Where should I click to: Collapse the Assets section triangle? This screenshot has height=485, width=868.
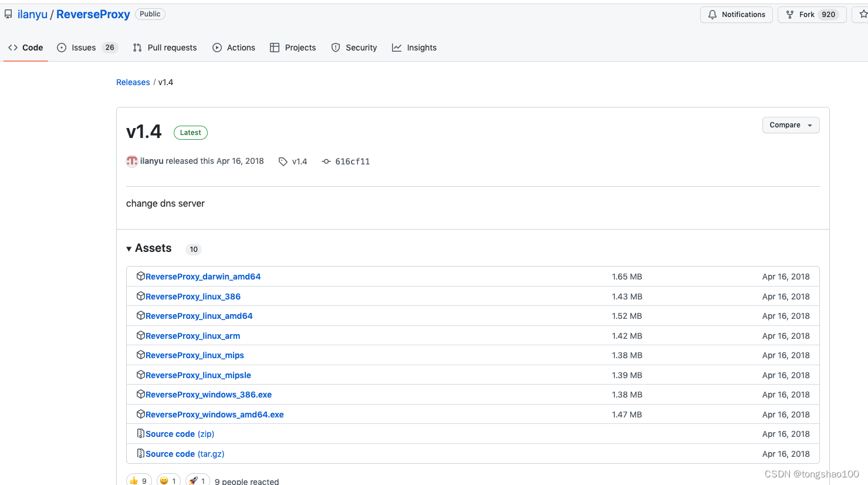[129, 249]
